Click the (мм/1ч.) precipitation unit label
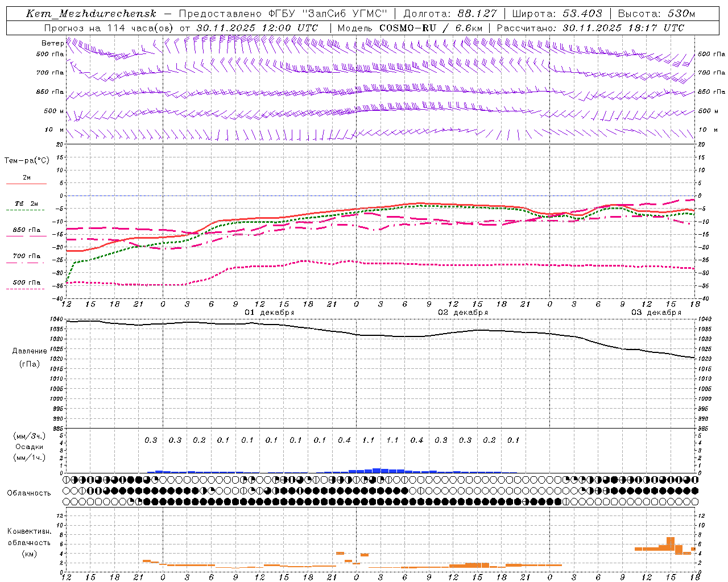Viewport: 728px width, 582px height. coord(30,458)
